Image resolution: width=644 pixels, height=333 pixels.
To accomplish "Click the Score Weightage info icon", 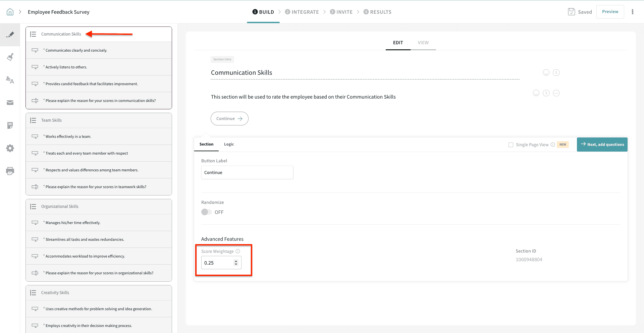I will coord(238,251).
